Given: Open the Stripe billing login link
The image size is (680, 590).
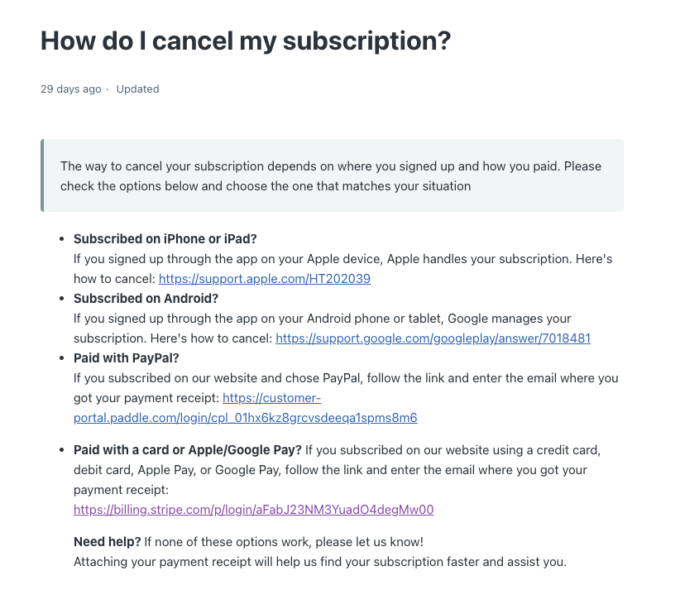Looking at the screenshot, I should pos(253,509).
